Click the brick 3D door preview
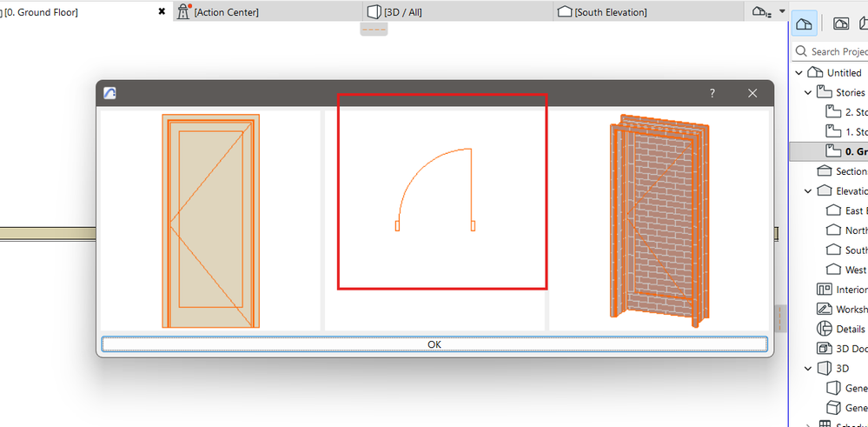 pos(659,220)
